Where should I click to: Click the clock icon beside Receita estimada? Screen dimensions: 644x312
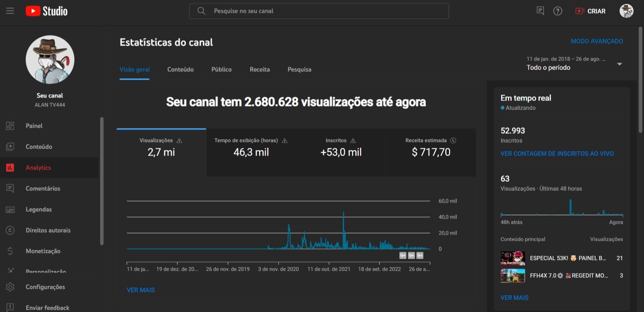(453, 140)
